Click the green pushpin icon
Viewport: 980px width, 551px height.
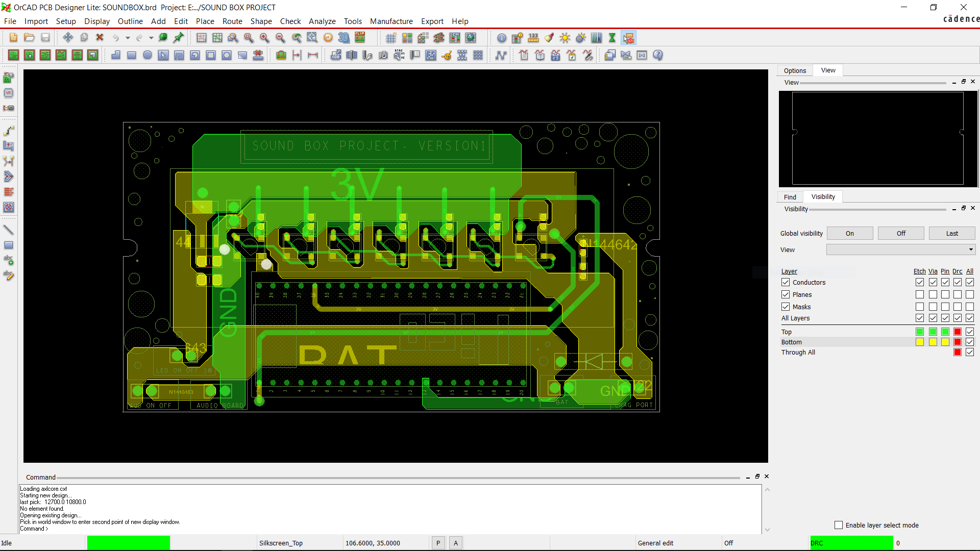179,38
